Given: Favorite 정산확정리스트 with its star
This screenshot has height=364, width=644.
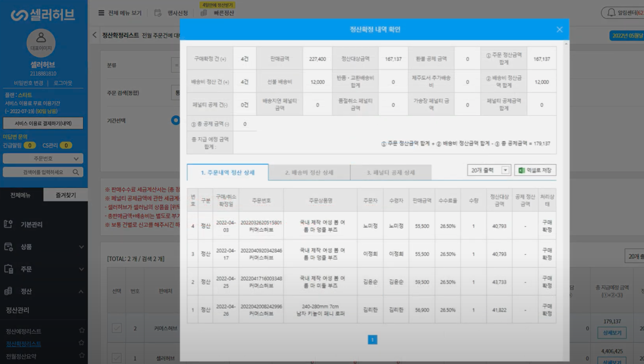Looking at the screenshot, I should pos(81,343).
